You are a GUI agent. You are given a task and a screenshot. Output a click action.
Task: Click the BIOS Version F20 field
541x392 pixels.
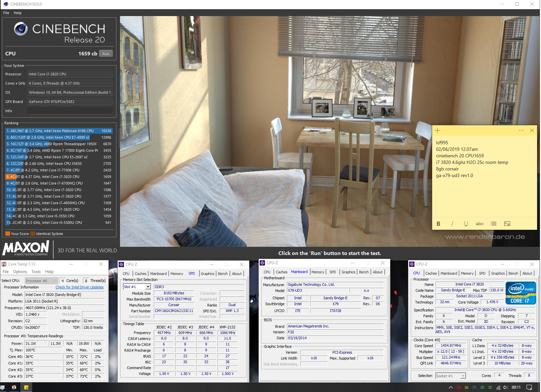(x=335, y=332)
